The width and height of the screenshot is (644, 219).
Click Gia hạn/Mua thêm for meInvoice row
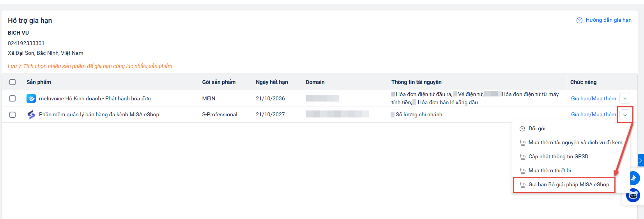point(593,98)
